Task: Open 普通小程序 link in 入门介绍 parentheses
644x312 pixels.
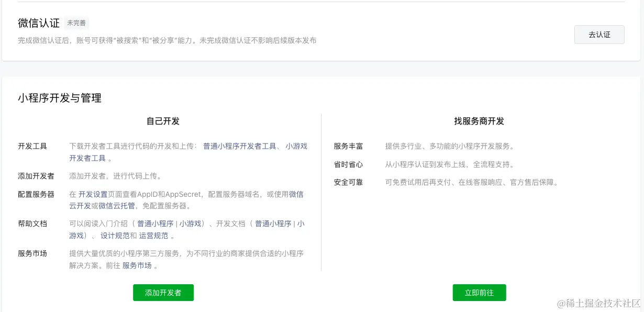Action: coord(156,224)
